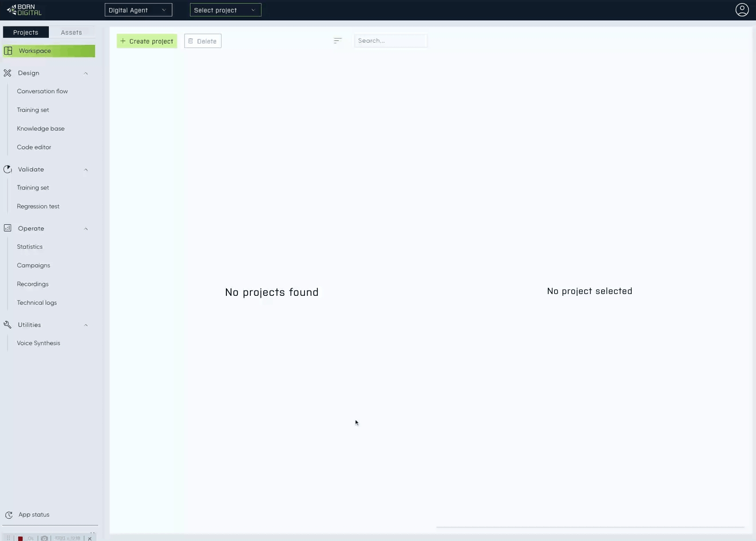Click the Design section icon

click(x=8, y=73)
